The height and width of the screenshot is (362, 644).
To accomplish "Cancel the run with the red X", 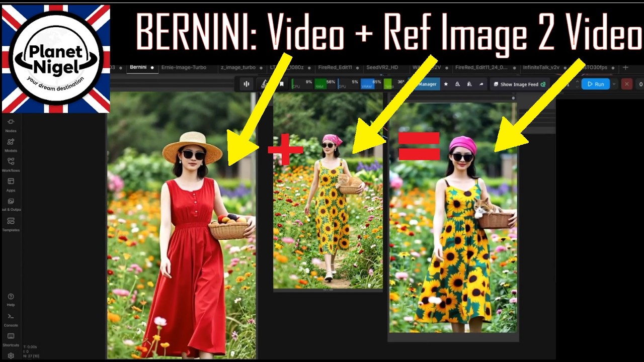I will pos(626,84).
